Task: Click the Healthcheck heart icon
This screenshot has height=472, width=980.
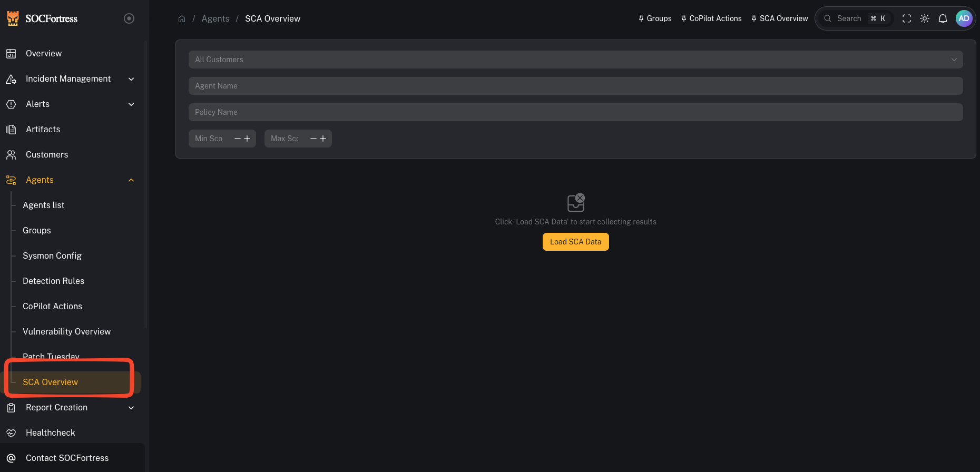Action: pyautogui.click(x=11, y=432)
